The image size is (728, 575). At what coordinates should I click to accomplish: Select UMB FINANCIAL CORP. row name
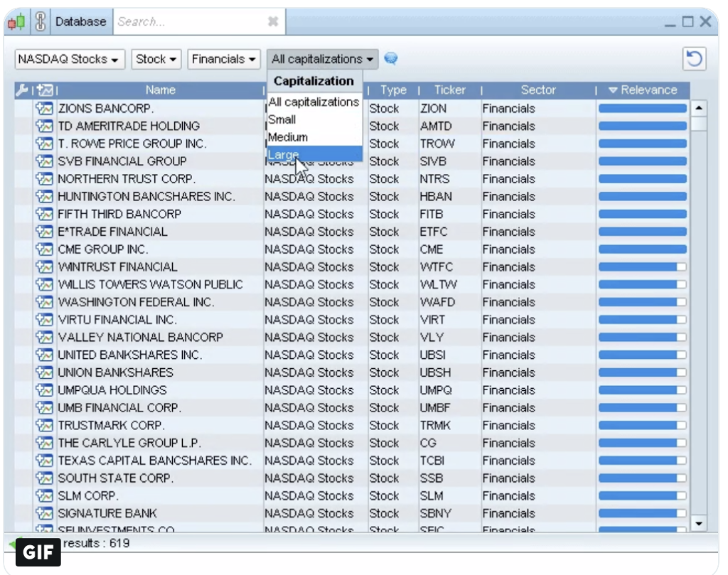[x=119, y=408]
